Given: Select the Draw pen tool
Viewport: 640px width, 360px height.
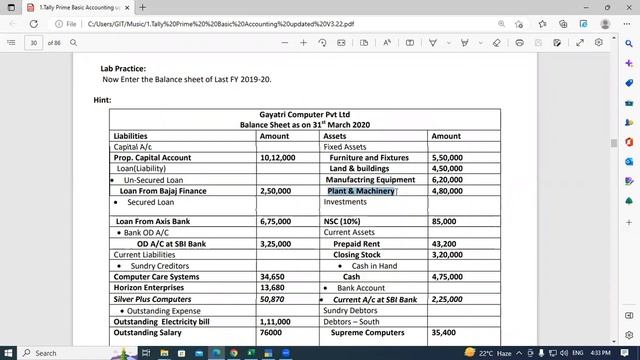Looking at the screenshot, I should 433,42.
